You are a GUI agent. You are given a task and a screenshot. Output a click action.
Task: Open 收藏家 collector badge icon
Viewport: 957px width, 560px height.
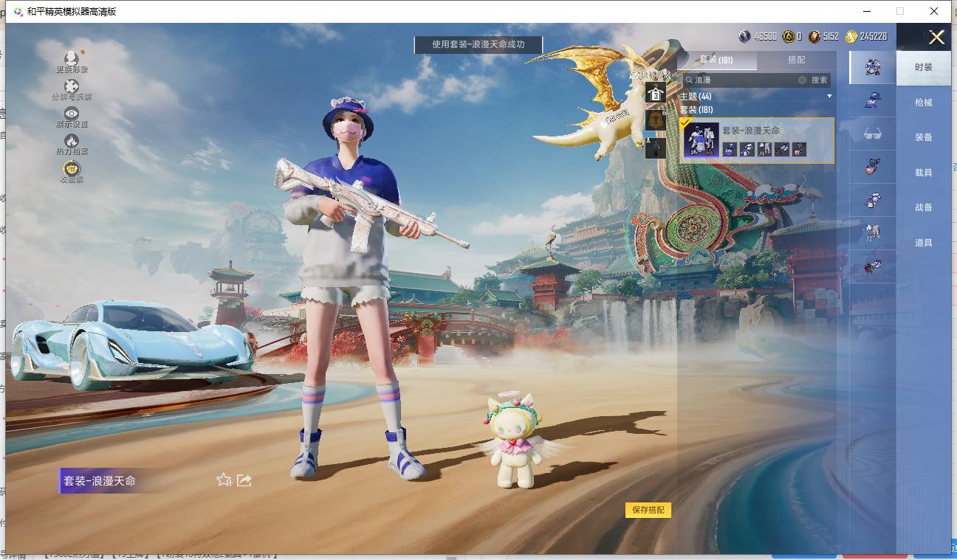72,168
